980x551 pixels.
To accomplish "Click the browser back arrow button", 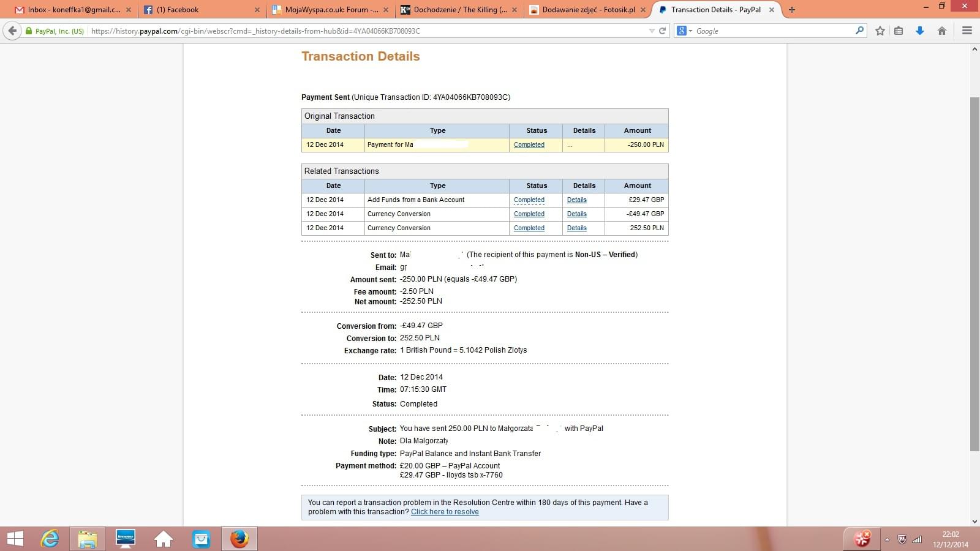I will tap(12, 31).
